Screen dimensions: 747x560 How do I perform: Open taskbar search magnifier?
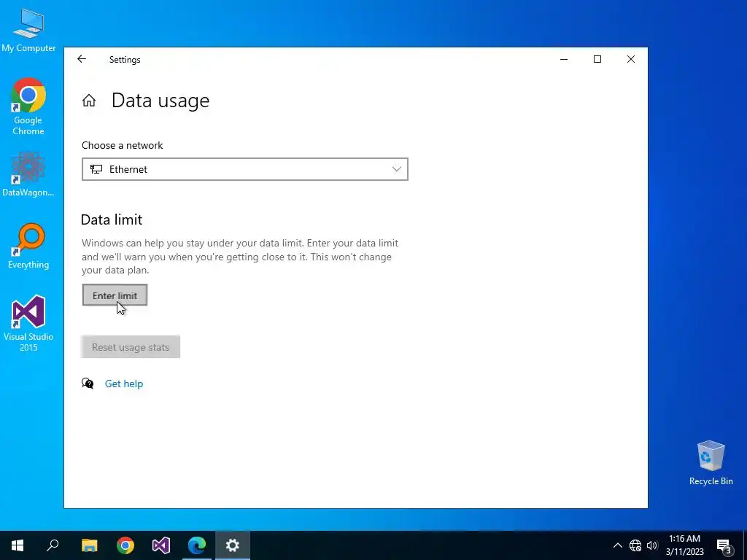(x=53, y=545)
